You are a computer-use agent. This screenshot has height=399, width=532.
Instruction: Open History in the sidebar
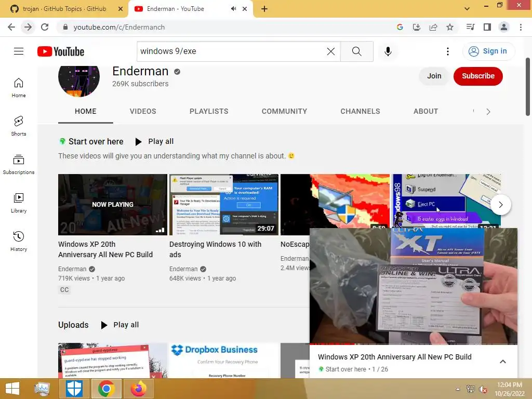pyautogui.click(x=19, y=241)
